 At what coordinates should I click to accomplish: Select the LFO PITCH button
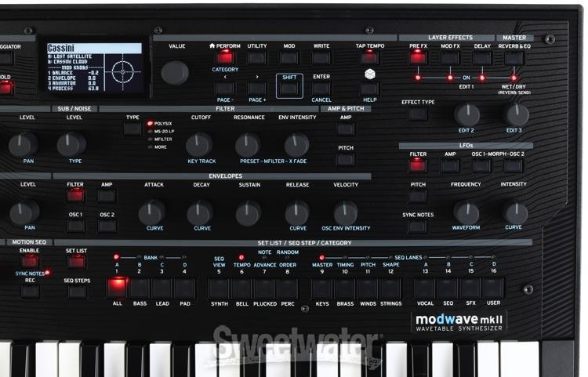tap(418, 196)
